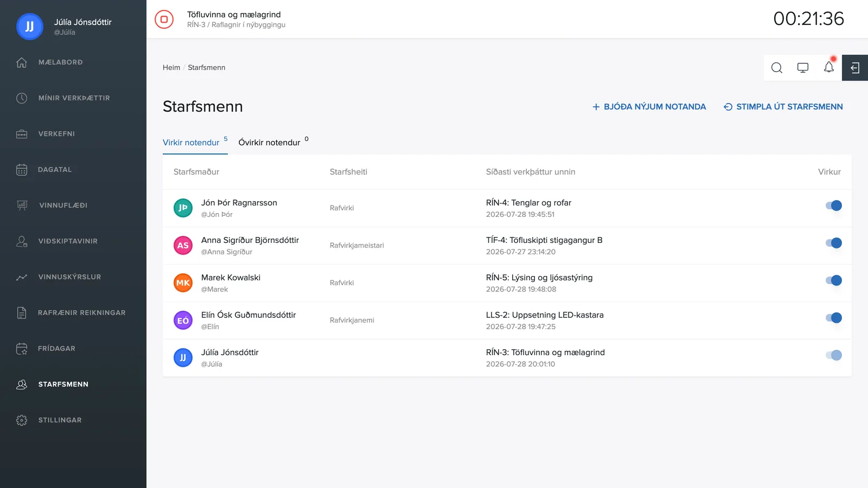This screenshot has height=488, width=868.
Task: Click the dark logout panel icon
Action: pyautogui.click(x=855, y=68)
